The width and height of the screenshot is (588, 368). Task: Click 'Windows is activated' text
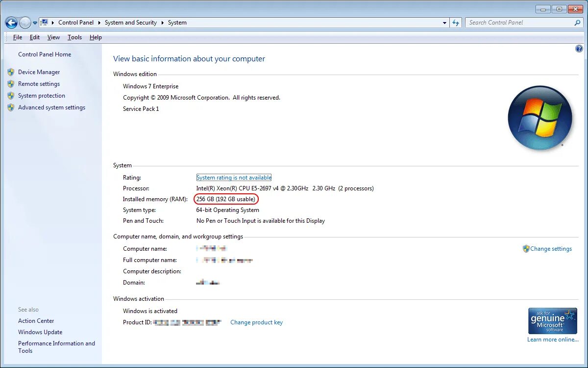(x=150, y=311)
